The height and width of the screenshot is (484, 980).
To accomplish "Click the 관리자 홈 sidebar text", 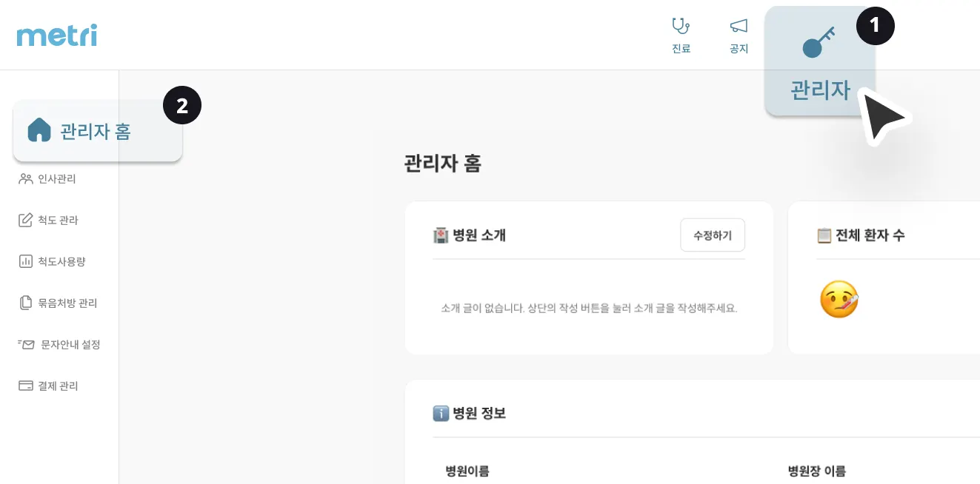I will coord(96,132).
